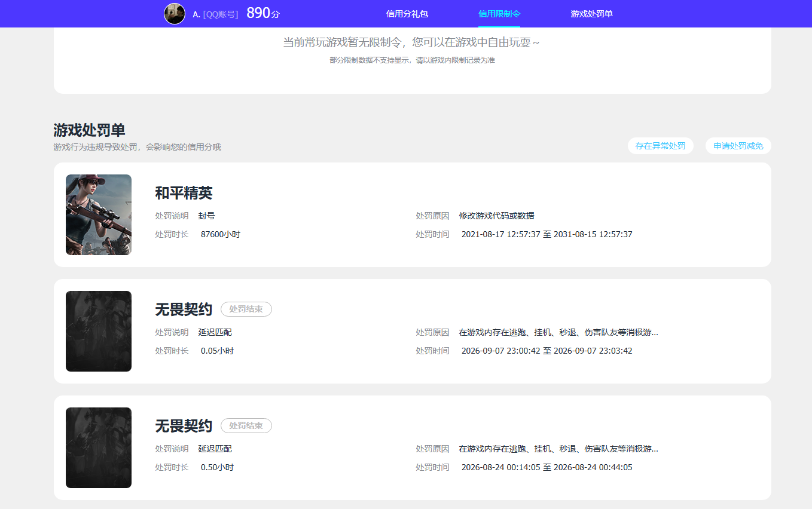Click the user avatar in the header
812x509 pixels.
tap(175, 14)
